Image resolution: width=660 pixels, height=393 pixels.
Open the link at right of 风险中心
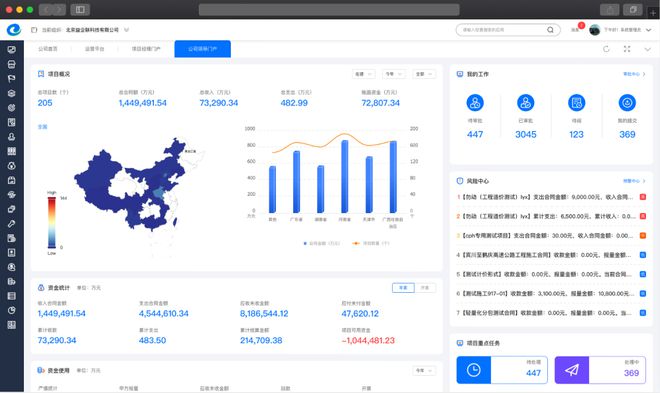[x=634, y=181]
